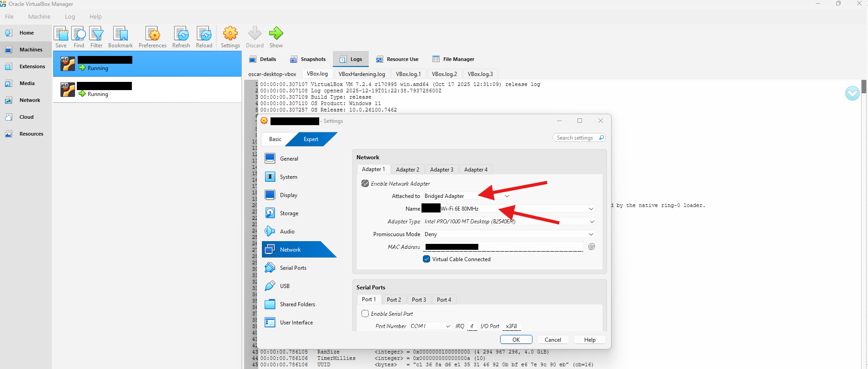Click the I/O Port value field
Image resolution: width=868 pixels, height=369 pixels.
coord(512,326)
